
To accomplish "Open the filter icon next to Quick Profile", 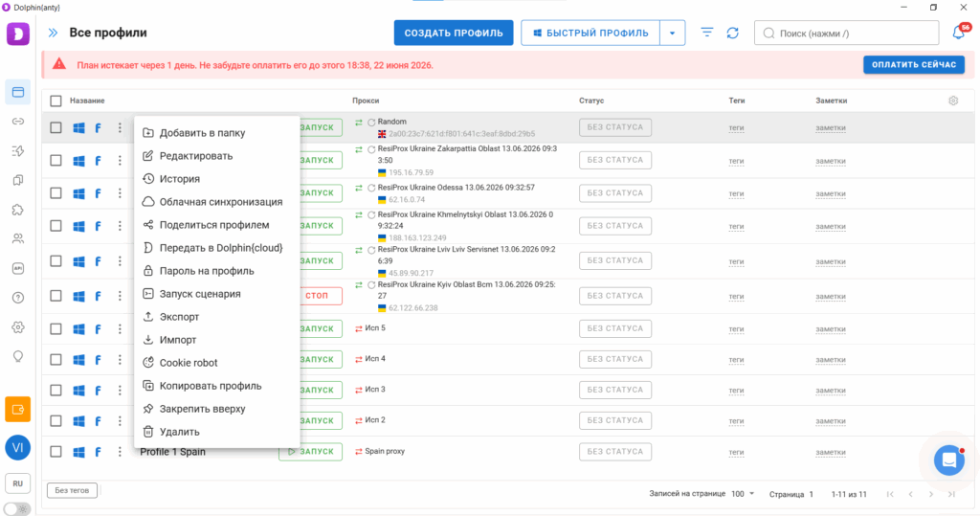I will (x=707, y=33).
